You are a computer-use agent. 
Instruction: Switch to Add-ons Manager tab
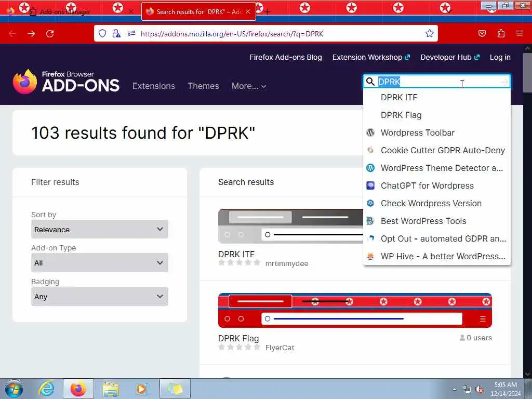pyautogui.click(x=64, y=11)
